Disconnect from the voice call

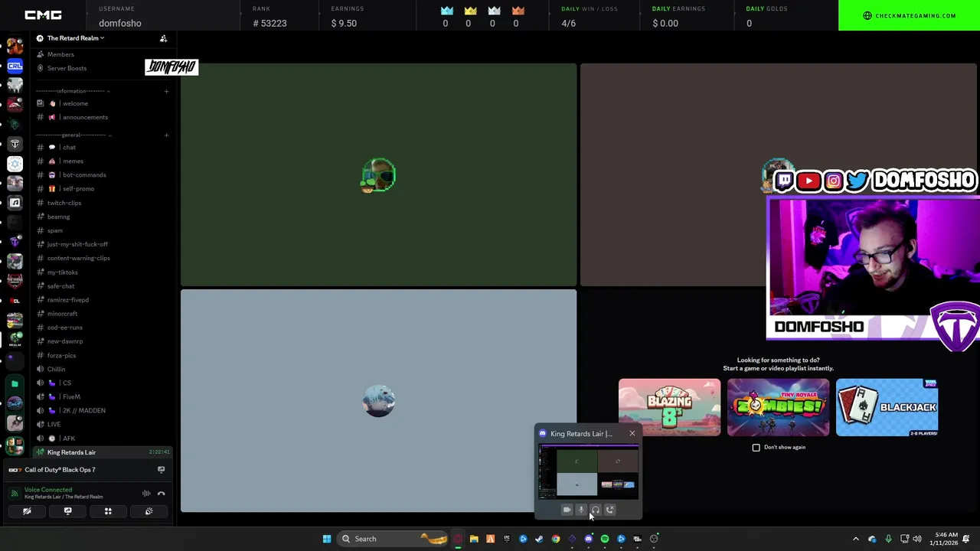(x=161, y=494)
